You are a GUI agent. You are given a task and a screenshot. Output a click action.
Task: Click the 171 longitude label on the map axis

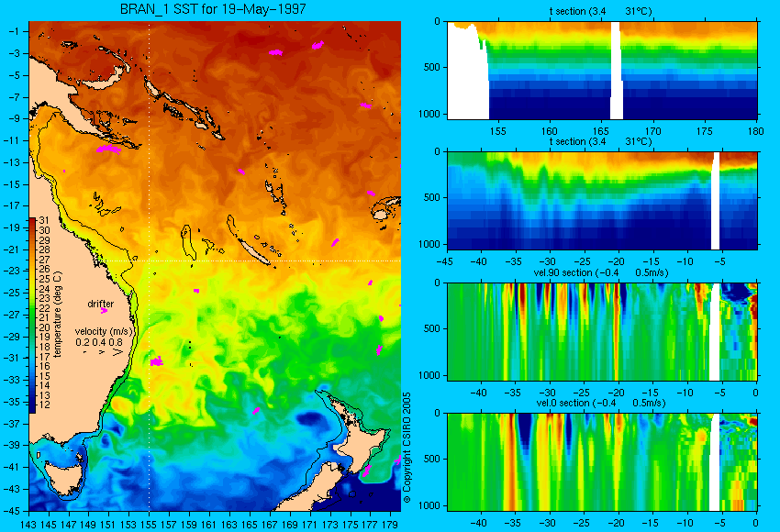tap(309, 524)
